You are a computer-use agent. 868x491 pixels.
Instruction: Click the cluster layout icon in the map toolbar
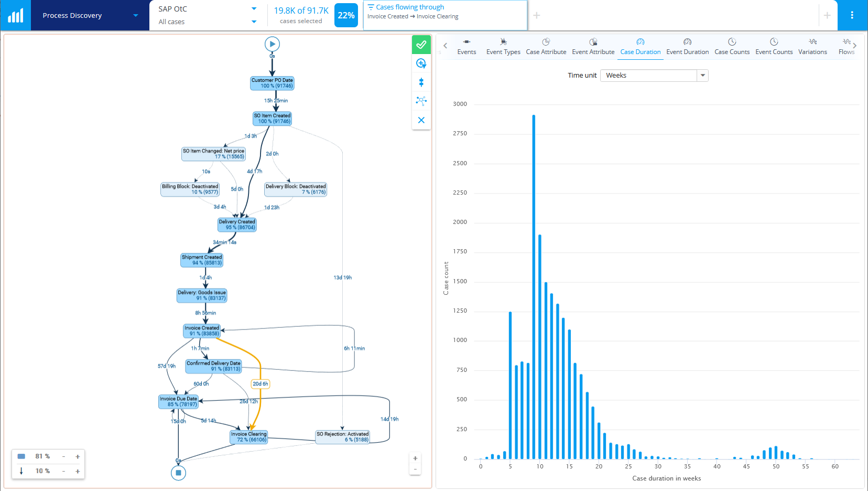pos(421,101)
